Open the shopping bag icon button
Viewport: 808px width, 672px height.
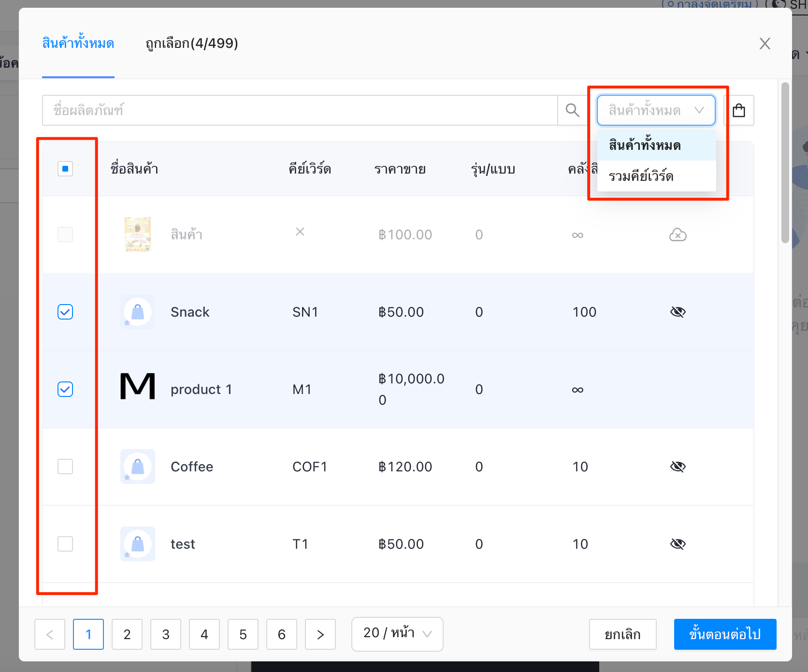tap(739, 110)
